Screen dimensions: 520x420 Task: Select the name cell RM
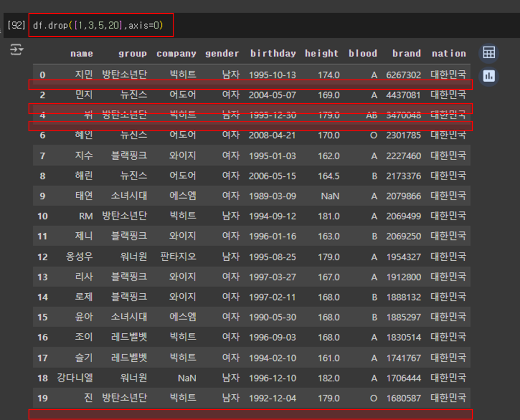[86, 216]
